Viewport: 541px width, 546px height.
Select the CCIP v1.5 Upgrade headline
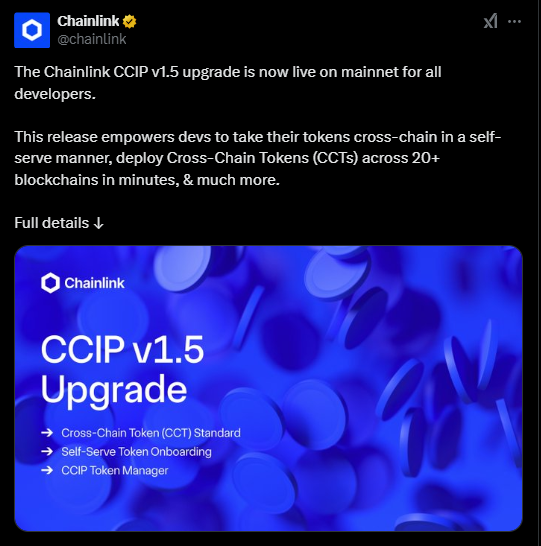click(x=122, y=370)
